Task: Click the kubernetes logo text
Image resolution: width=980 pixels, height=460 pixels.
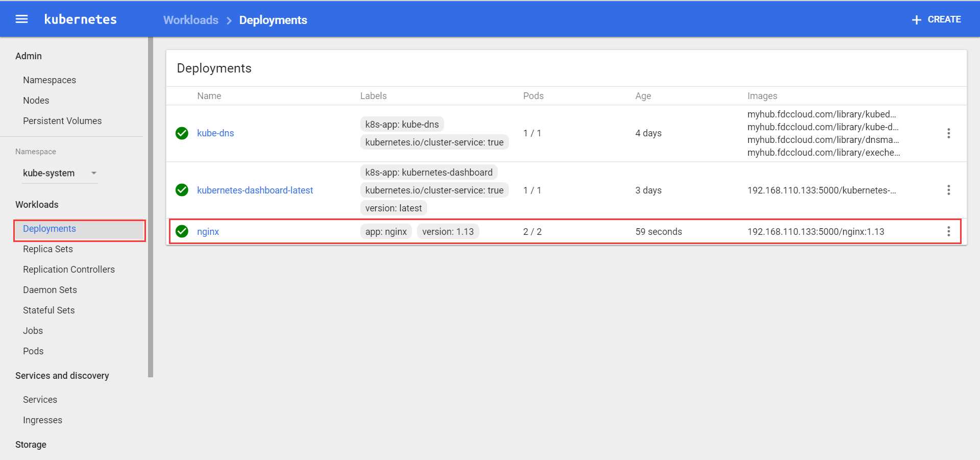Action: 81,19
